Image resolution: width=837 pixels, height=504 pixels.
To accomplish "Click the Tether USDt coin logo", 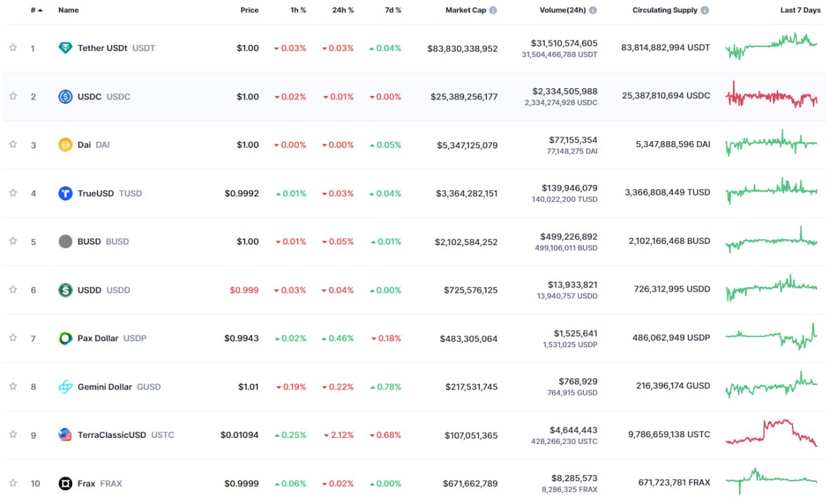I will 65,48.
